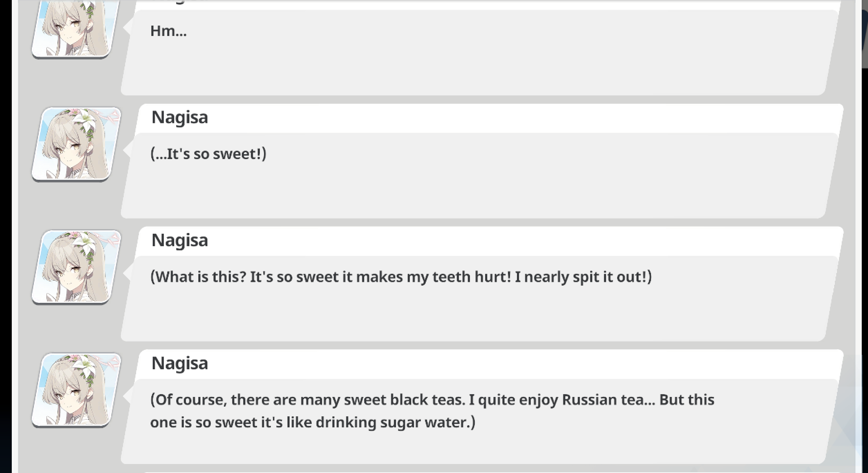
Task: Click the "Hm..." dialogue text
Action: pyautogui.click(x=168, y=31)
